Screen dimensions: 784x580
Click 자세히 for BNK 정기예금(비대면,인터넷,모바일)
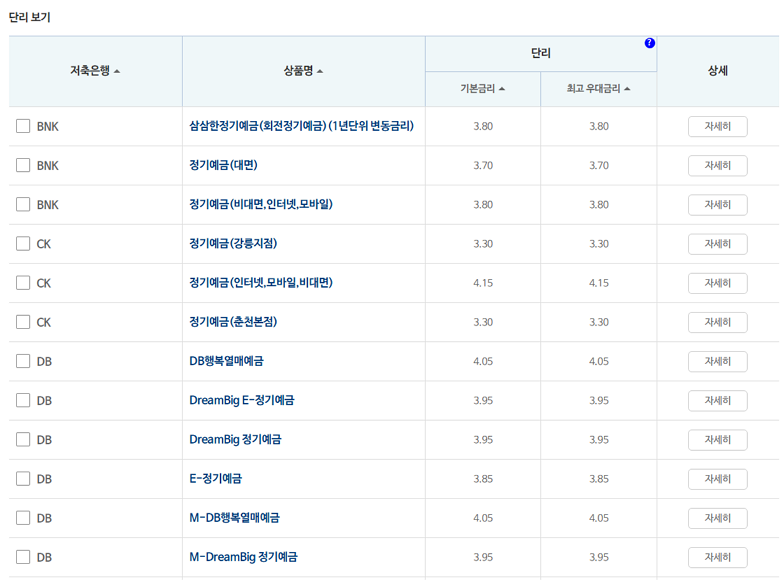tap(718, 205)
